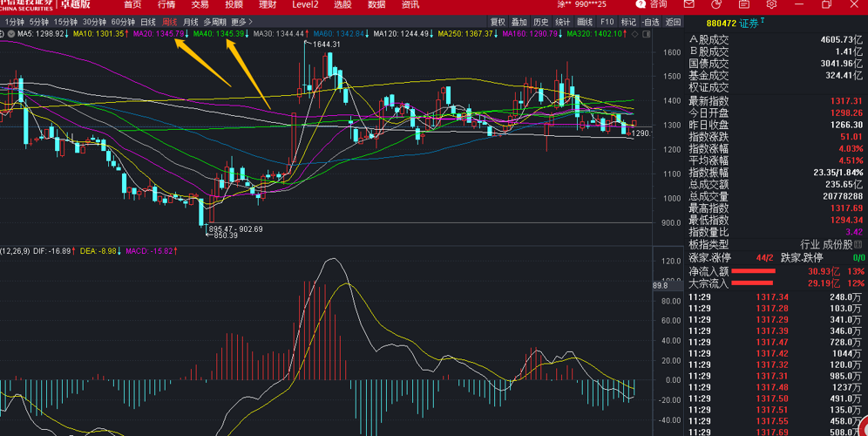
Task: Click the 净流入额 red bar
Action: 753,271
